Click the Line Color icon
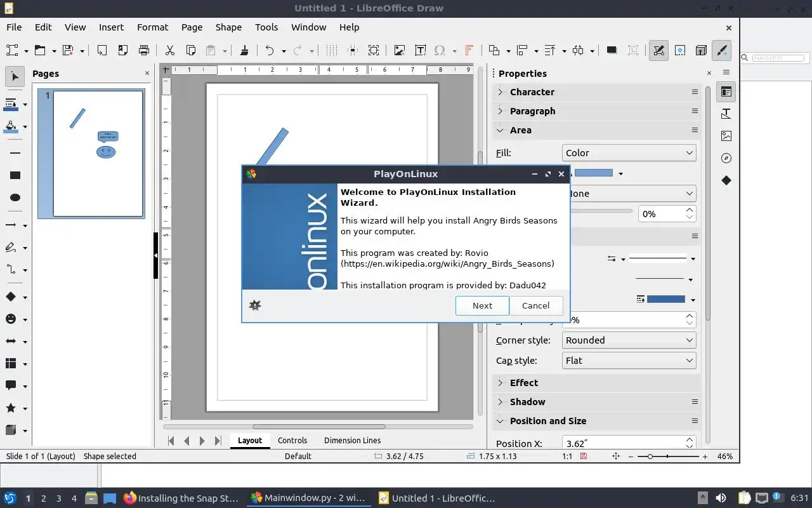The image size is (812, 508). point(11,104)
